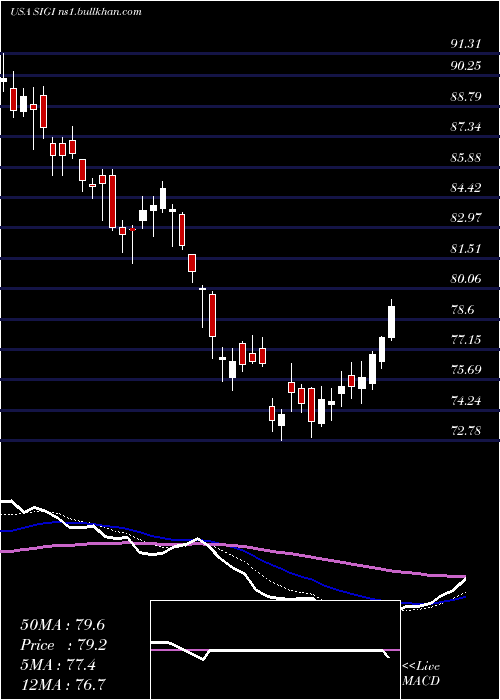Click the 87.34 price level label
This screenshot has width=500, height=700.
click(466, 126)
